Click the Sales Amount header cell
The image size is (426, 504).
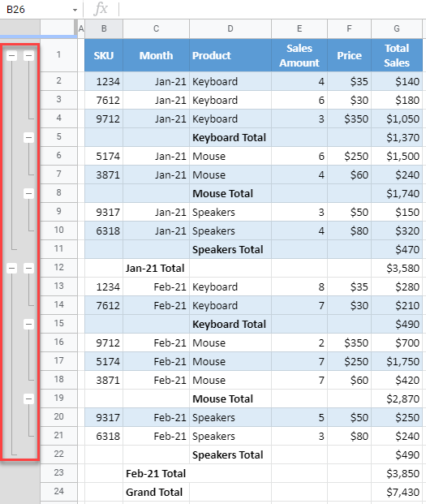(299, 55)
